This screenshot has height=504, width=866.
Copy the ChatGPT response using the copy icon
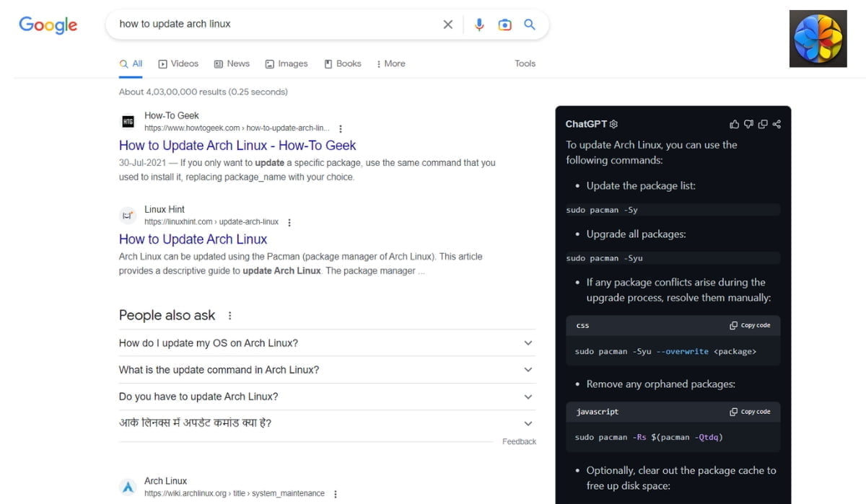(763, 124)
